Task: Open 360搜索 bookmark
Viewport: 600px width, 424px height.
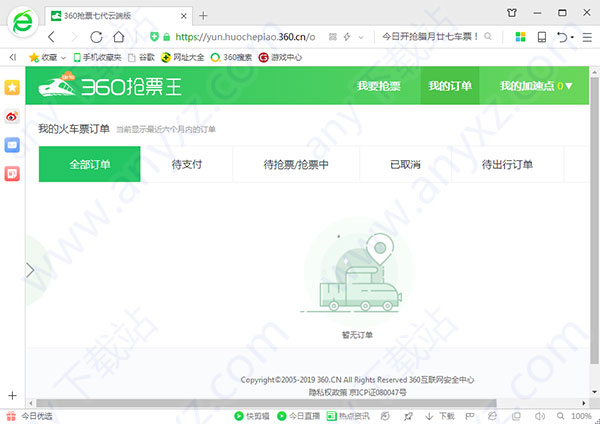Action: coord(231,57)
